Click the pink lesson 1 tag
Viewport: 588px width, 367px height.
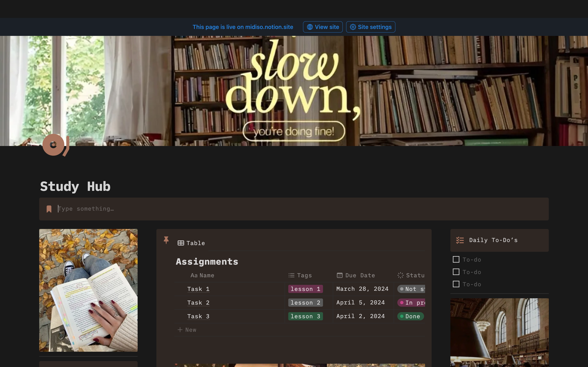305,289
